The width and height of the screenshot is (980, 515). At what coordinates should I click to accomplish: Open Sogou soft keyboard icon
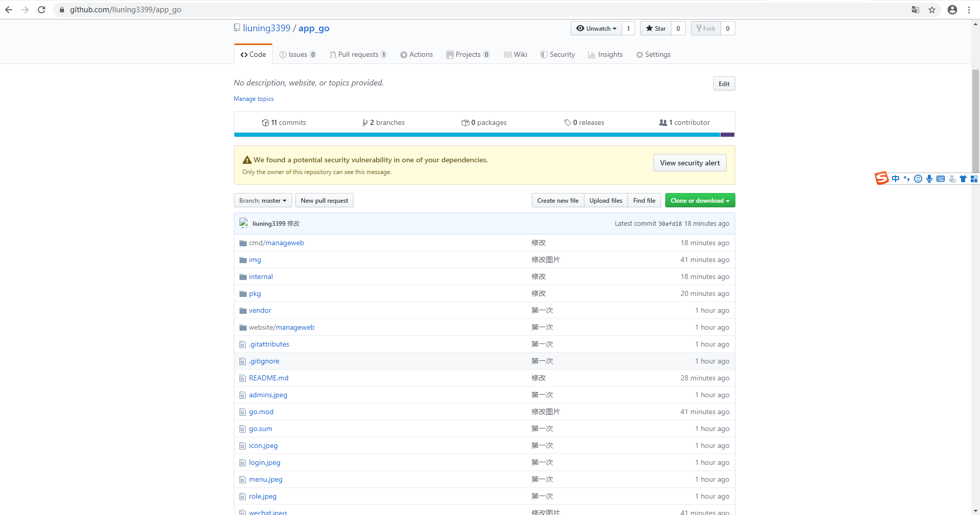point(941,179)
